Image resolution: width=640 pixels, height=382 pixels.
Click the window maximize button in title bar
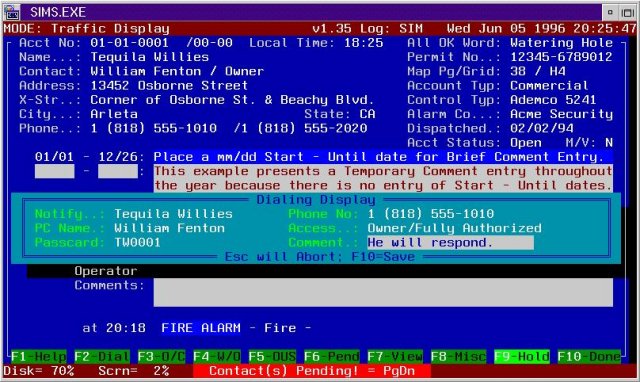(x=628, y=13)
